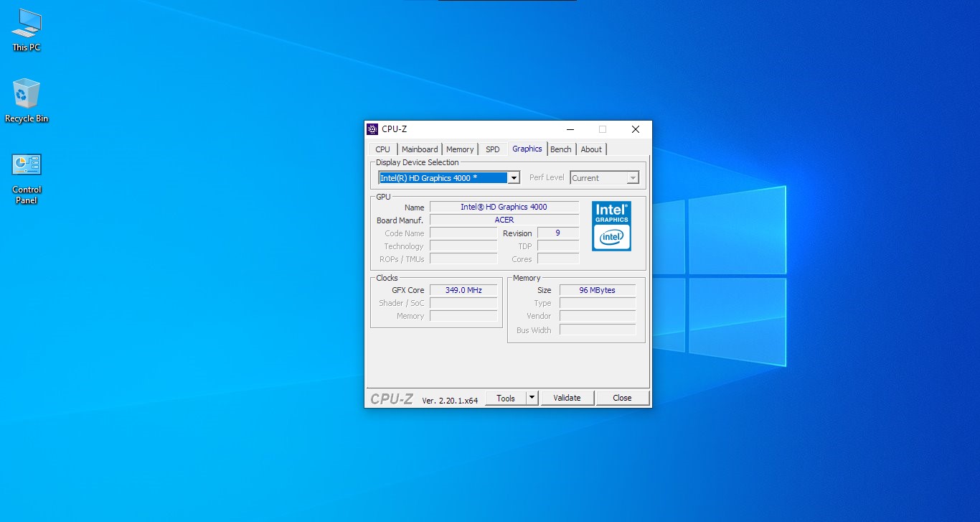The height and width of the screenshot is (522, 980).
Task: Click the empty Bus Width field
Action: tap(598, 330)
